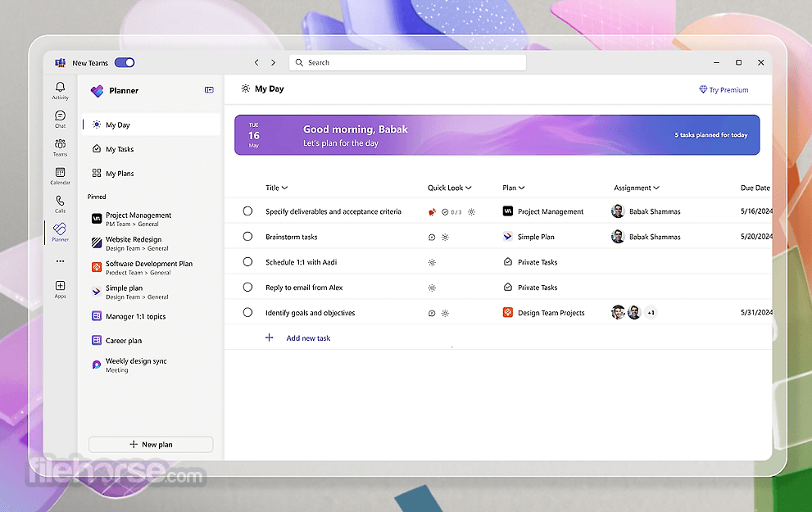
Task: Mark Specify deliverables and acceptance criteria complete
Action: [247, 211]
